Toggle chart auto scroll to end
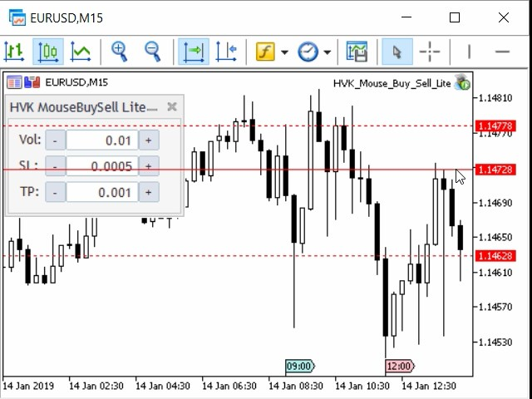The image size is (532, 399). coord(194,52)
